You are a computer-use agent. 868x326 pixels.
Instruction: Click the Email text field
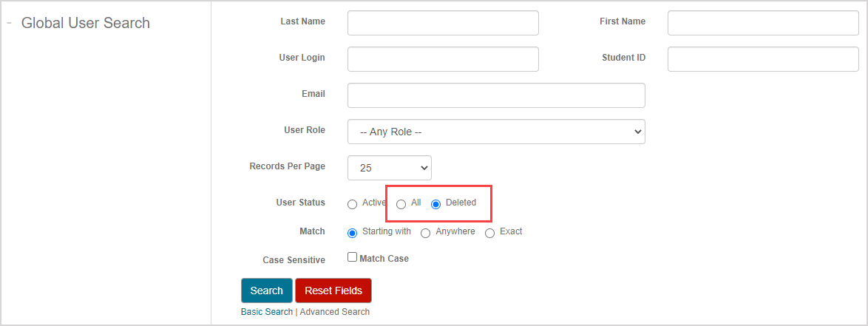click(x=496, y=95)
